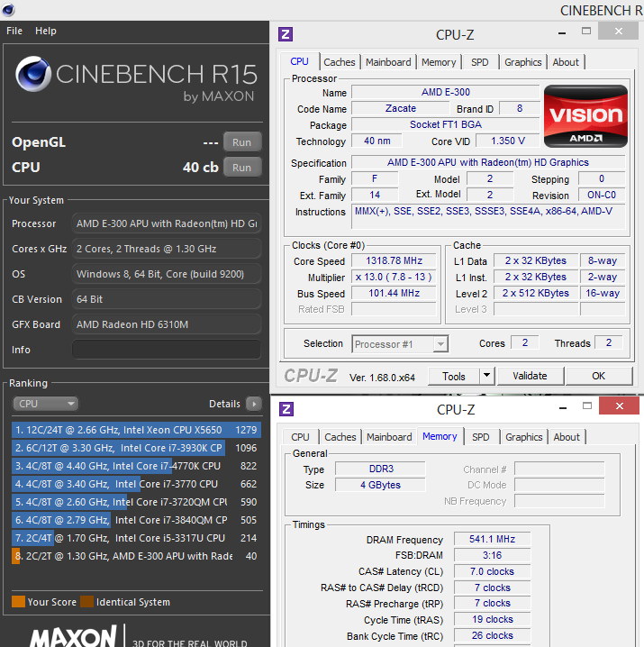644x647 pixels.
Task: Click the Core Speed value 1318.78 MHz
Action: click(x=394, y=260)
